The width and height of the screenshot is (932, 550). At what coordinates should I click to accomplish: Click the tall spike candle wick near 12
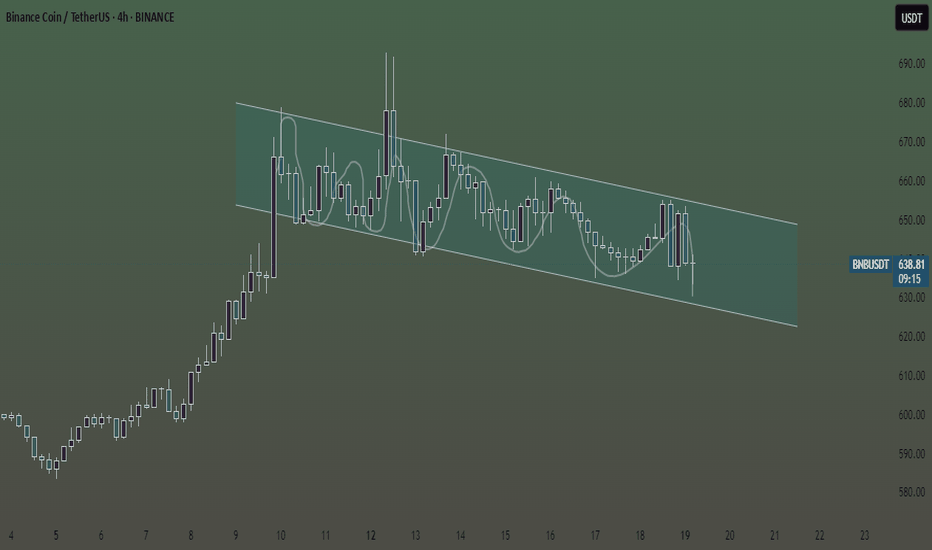pyautogui.click(x=386, y=81)
